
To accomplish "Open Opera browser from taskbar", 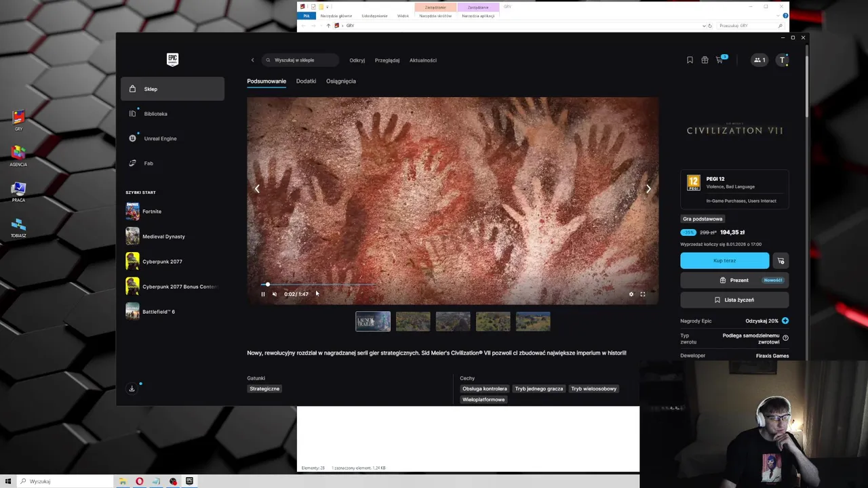I will pos(140,481).
